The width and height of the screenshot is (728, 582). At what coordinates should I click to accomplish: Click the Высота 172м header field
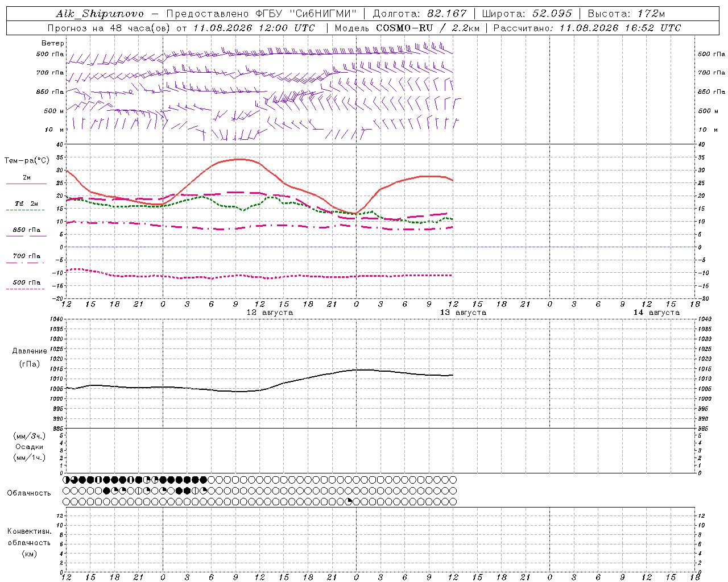pyautogui.click(x=627, y=14)
